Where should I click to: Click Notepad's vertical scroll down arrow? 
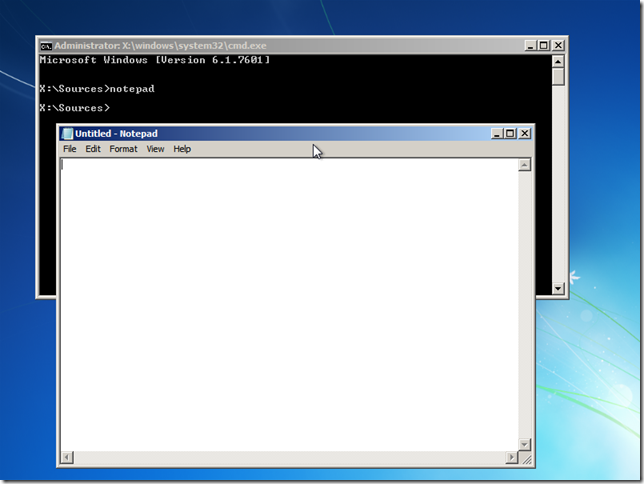tap(524, 445)
